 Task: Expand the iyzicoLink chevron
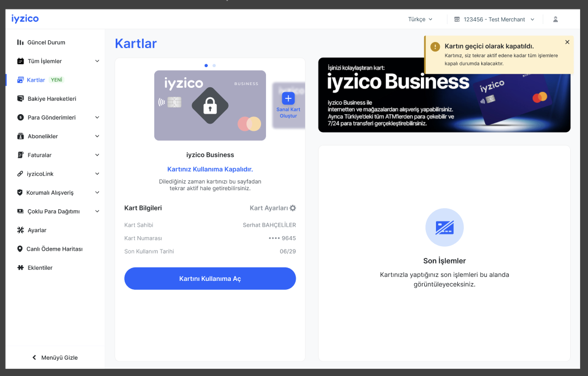[97, 173]
